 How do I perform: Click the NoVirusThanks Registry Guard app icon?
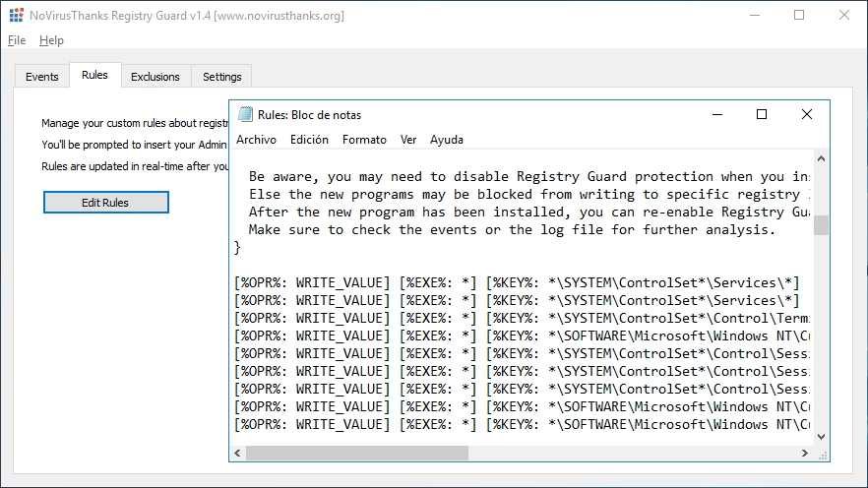click(17, 15)
